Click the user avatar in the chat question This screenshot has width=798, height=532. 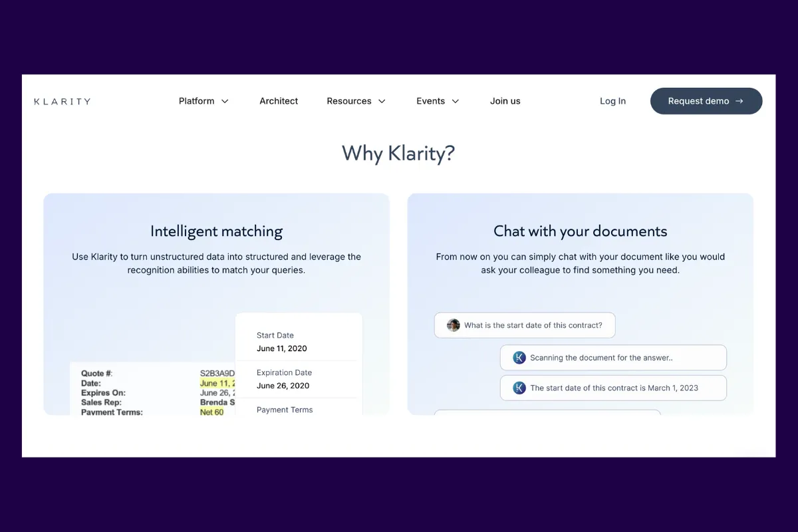(454, 325)
